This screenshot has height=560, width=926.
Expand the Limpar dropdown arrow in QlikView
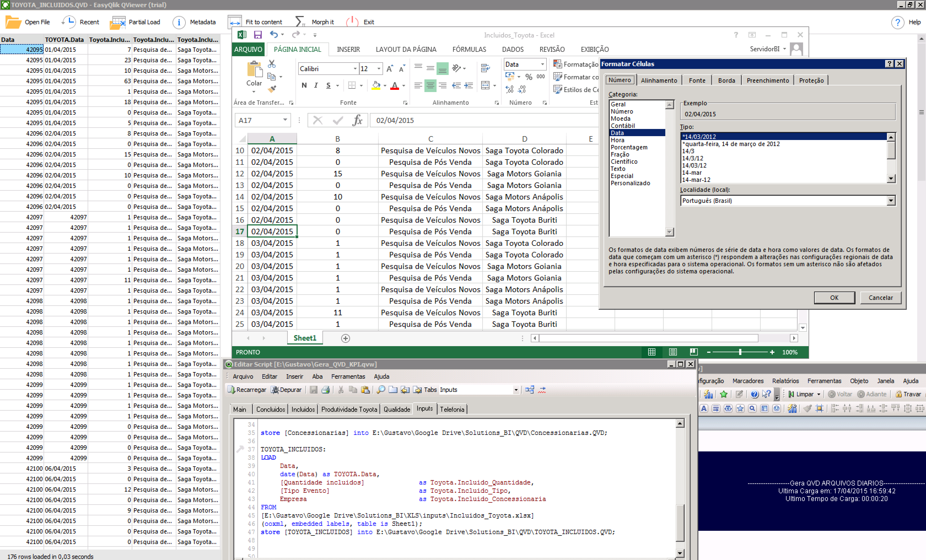(819, 394)
